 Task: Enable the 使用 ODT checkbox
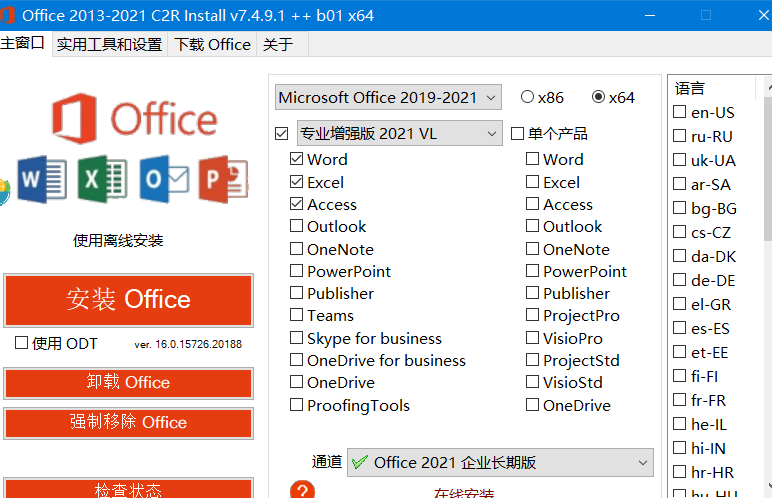point(22,342)
